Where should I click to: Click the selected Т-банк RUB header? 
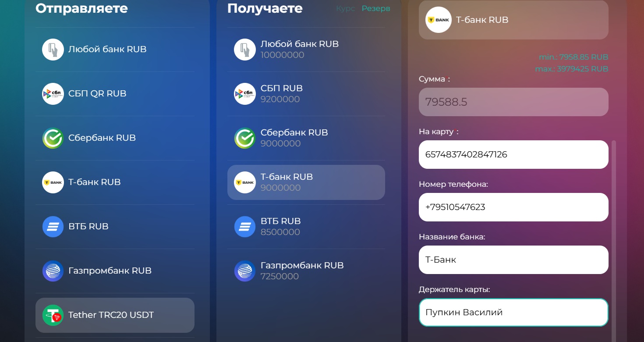[x=513, y=20]
